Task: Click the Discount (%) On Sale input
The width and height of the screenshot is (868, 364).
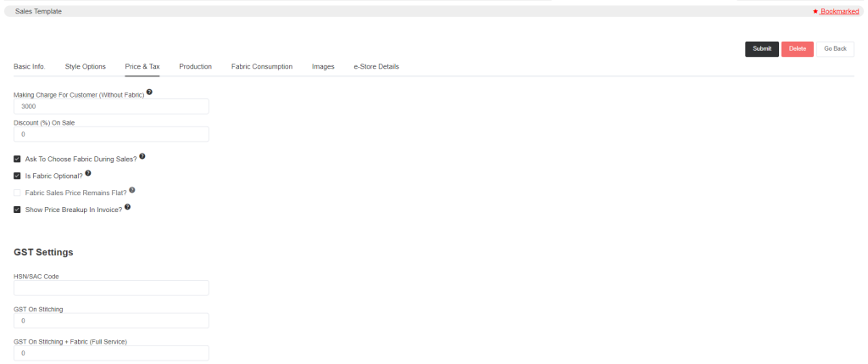Action: coord(111,134)
